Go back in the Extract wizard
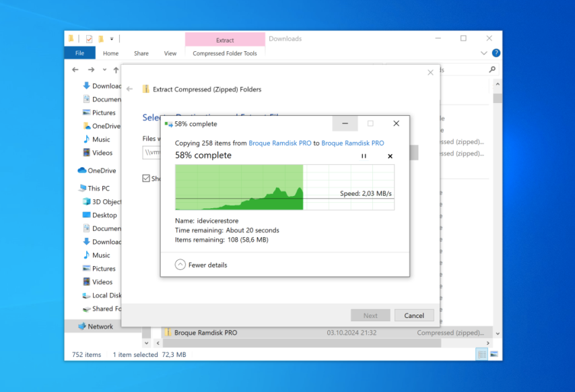Viewport: 575px width, 392px height. [x=129, y=89]
